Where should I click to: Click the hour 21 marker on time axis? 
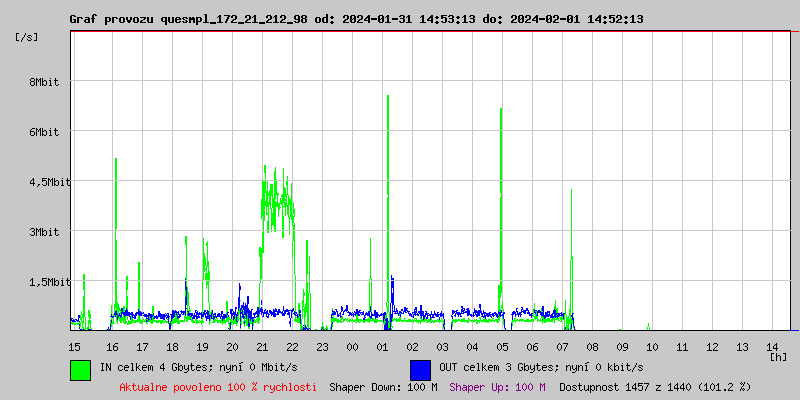(x=262, y=346)
